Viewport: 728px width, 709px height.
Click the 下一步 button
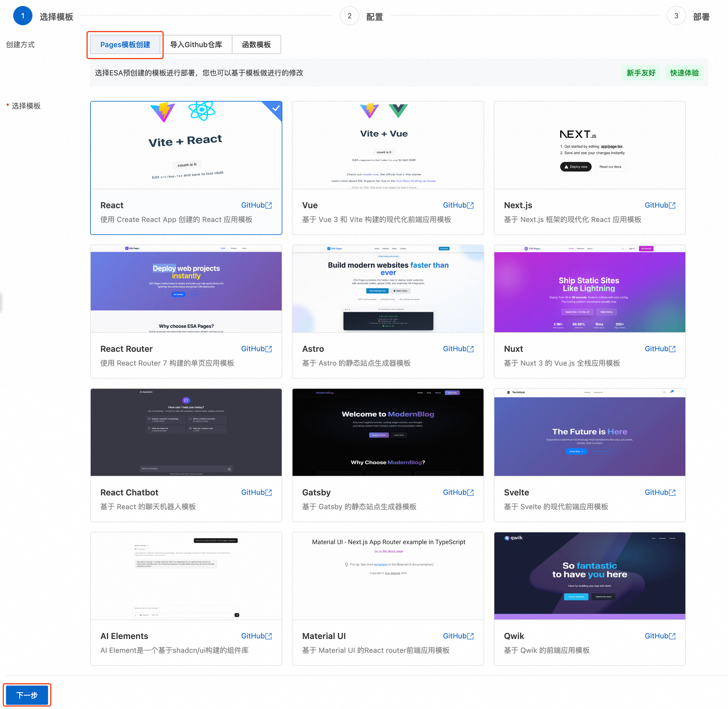coord(27,695)
